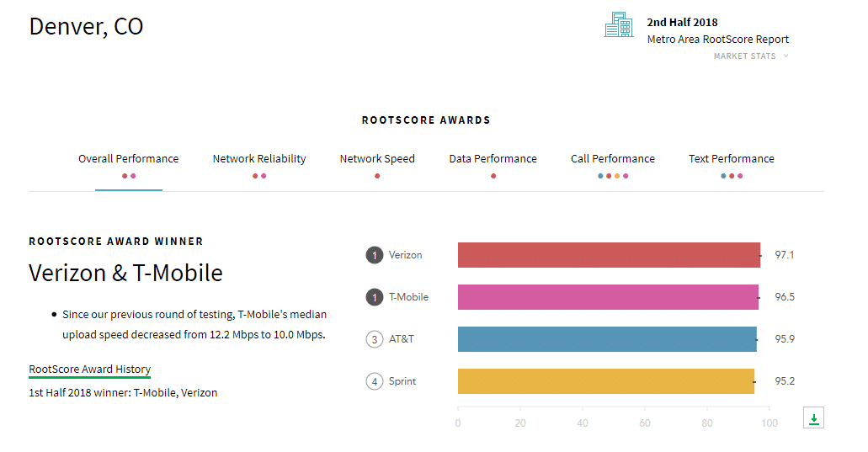Click Sprint's rank 4 circle
The width and height of the screenshot is (868, 452).
coord(374,381)
